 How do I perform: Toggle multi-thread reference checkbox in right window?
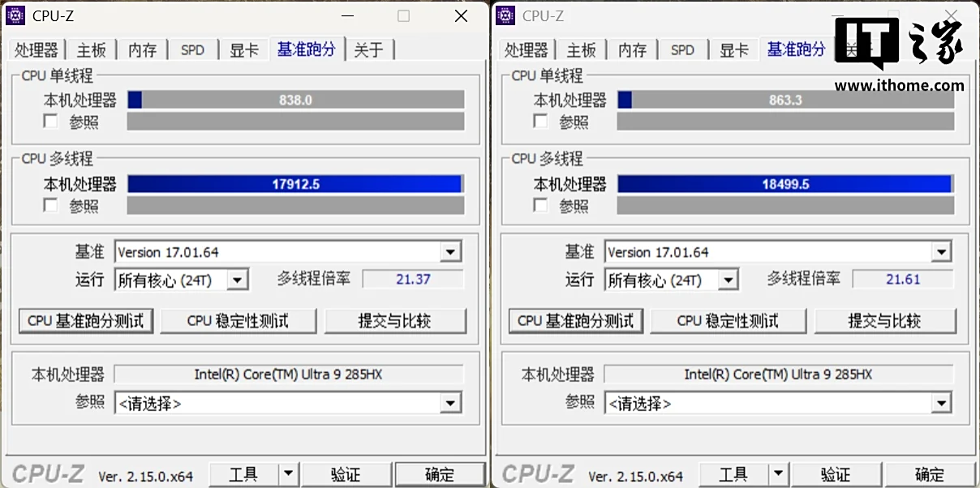pos(541,206)
